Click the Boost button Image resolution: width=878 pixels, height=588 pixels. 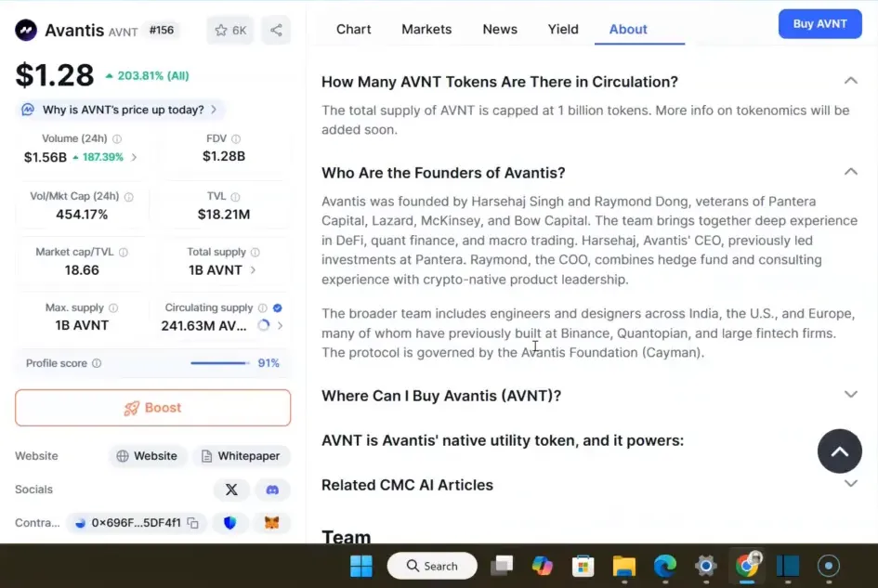pyautogui.click(x=153, y=408)
